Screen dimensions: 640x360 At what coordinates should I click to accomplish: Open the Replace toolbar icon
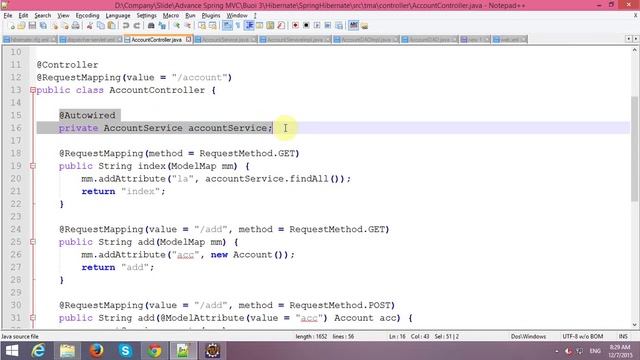162,25
